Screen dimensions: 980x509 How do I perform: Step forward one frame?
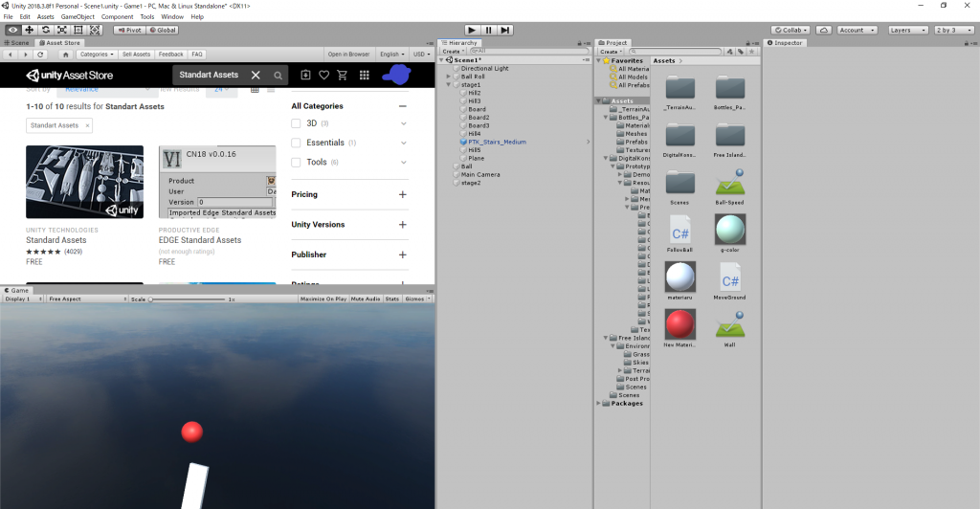pos(505,30)
